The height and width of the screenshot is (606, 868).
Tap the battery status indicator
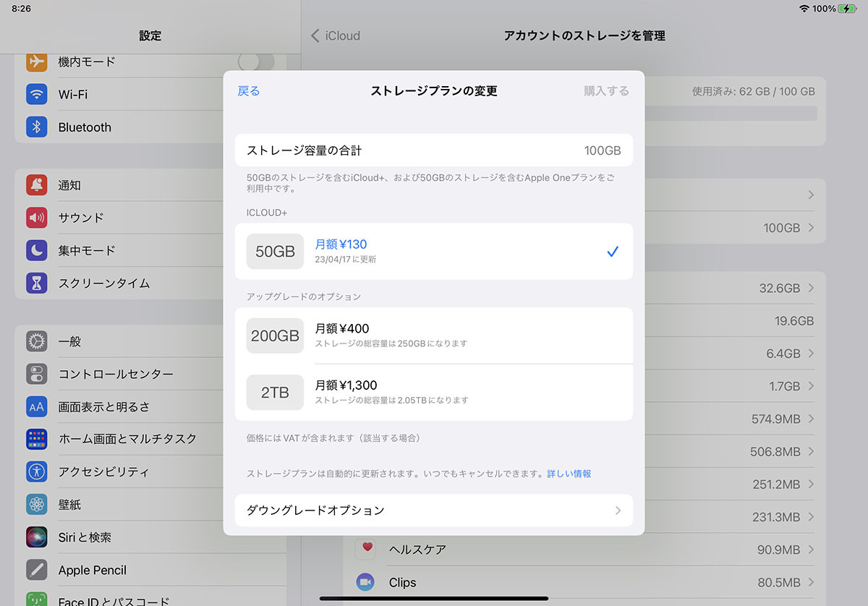click(848, 9)
